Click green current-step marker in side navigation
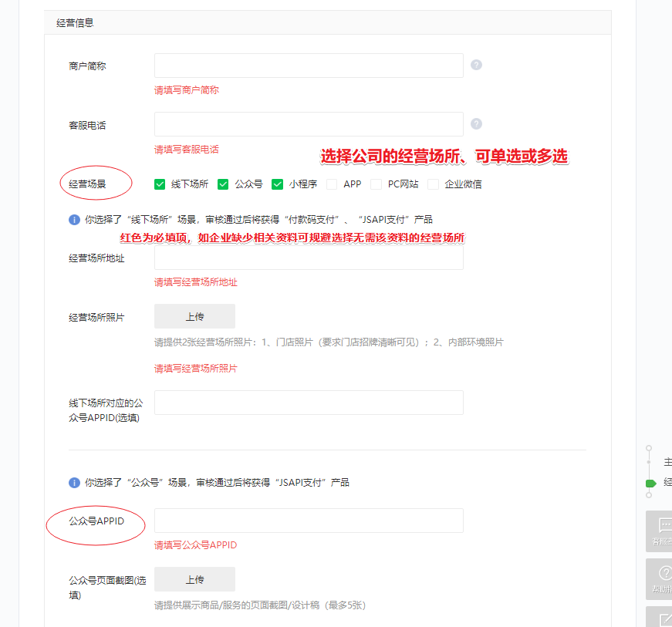 coord(650,483)
